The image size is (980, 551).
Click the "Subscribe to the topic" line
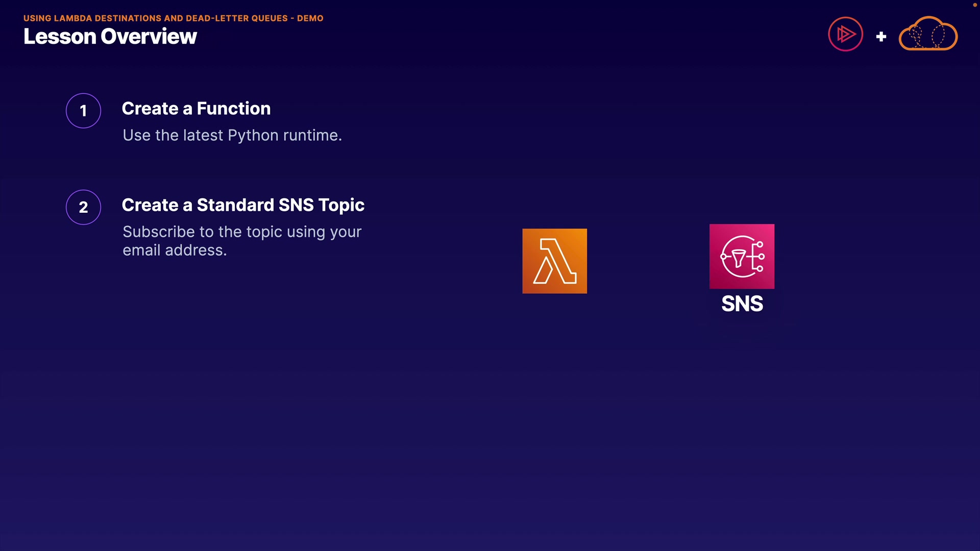pos(242,232)
